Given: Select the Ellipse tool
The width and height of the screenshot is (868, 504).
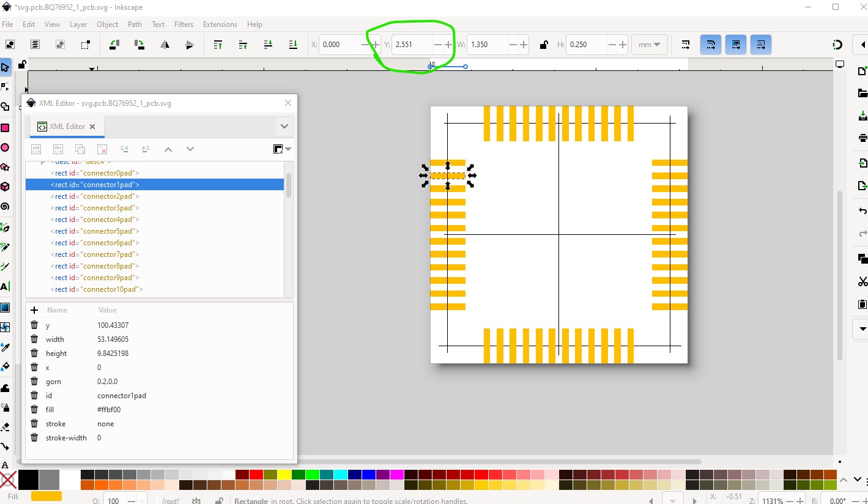Looking at the screenshot, I should (5, 147).
